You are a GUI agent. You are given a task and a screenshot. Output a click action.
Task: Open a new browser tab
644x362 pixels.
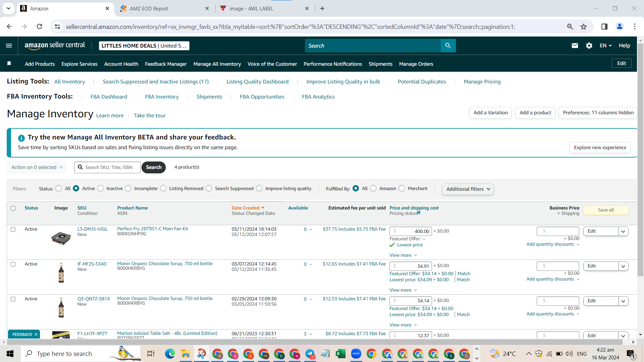pos(322,8)
